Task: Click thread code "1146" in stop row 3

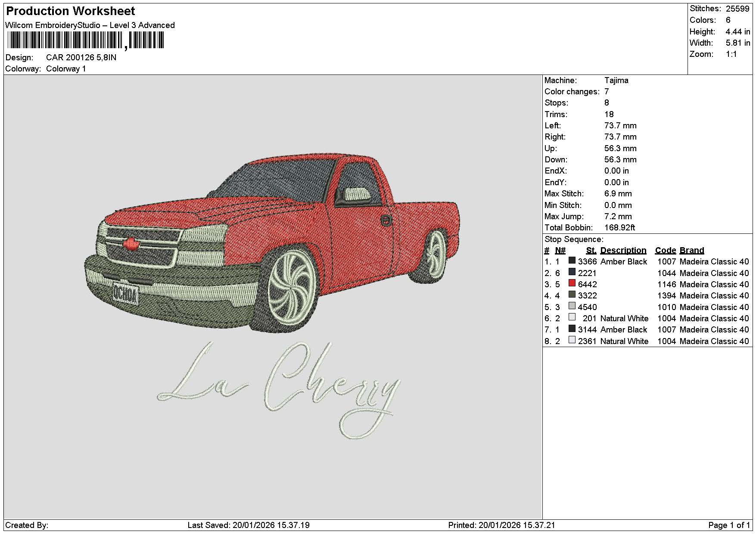Action: click(x=667, y=285)
